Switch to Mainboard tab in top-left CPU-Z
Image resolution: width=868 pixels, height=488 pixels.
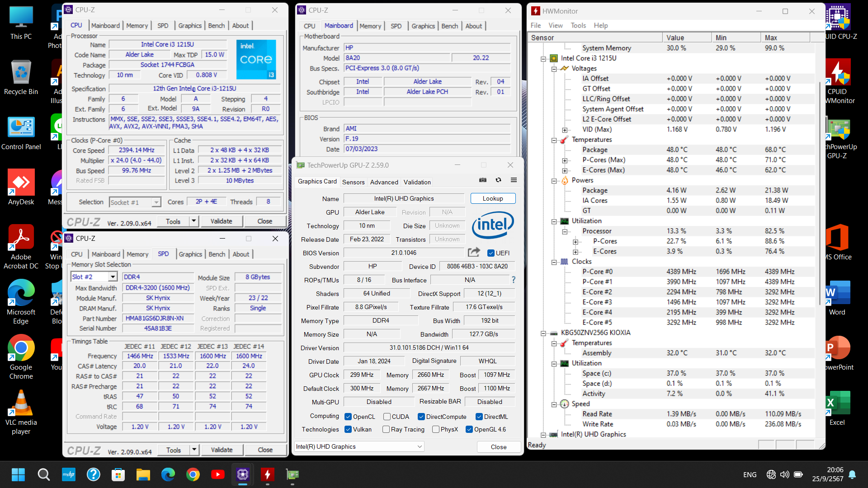pyautogui.click(x=105, y=25)
